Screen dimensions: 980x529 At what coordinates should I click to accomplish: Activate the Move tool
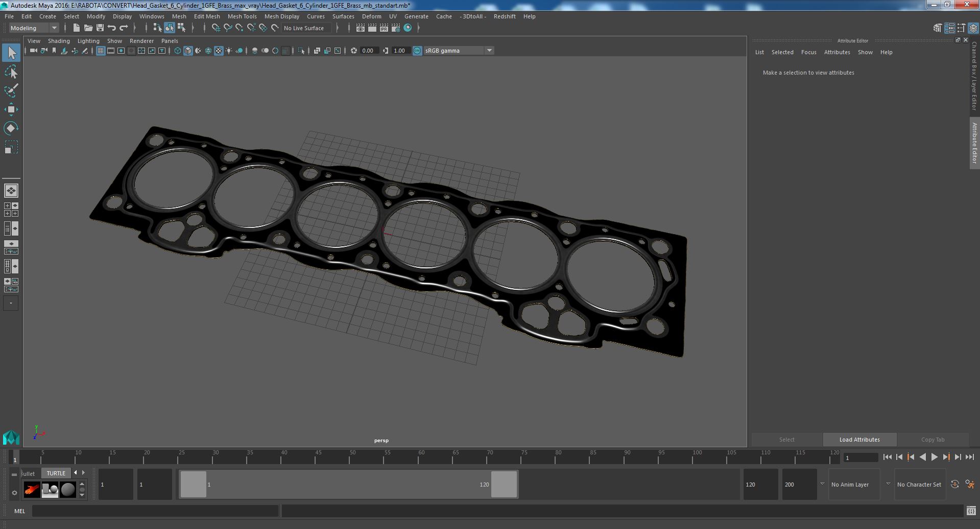[11, 109]
